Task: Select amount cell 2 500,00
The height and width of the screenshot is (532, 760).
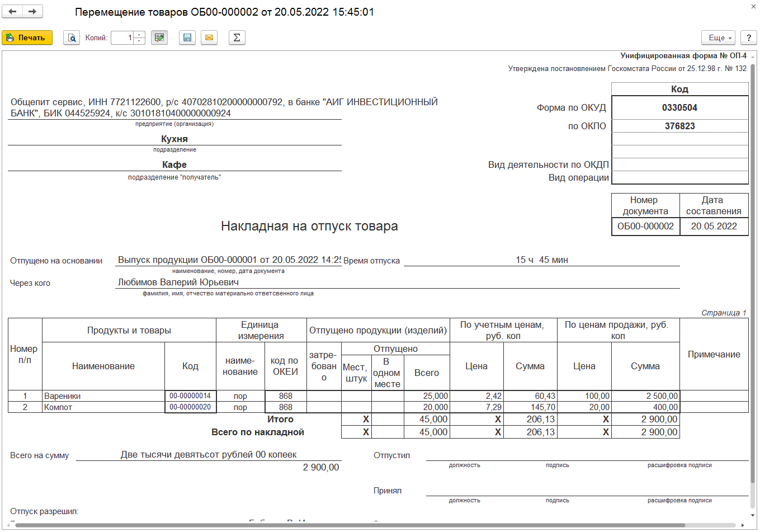Action: coord(645,396)
